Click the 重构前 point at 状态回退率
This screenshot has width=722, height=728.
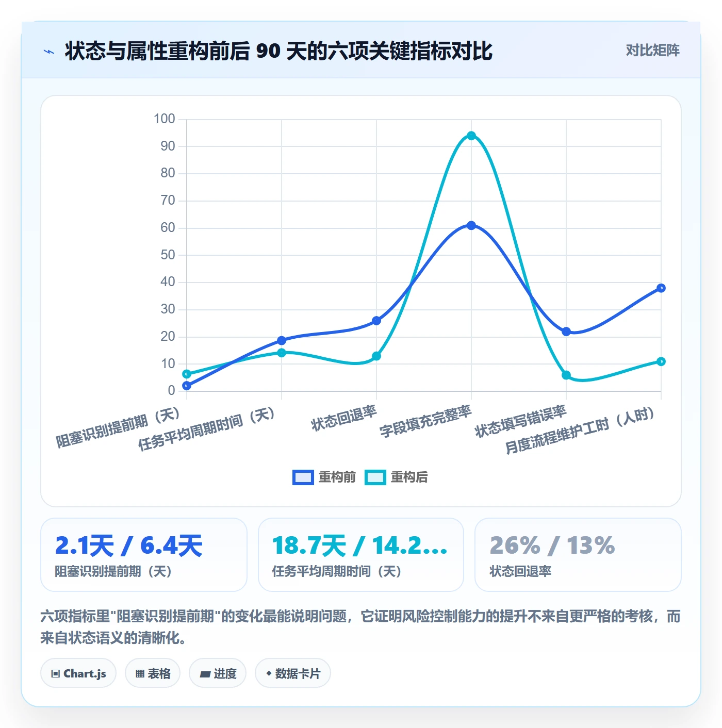[x=376, y=321]
